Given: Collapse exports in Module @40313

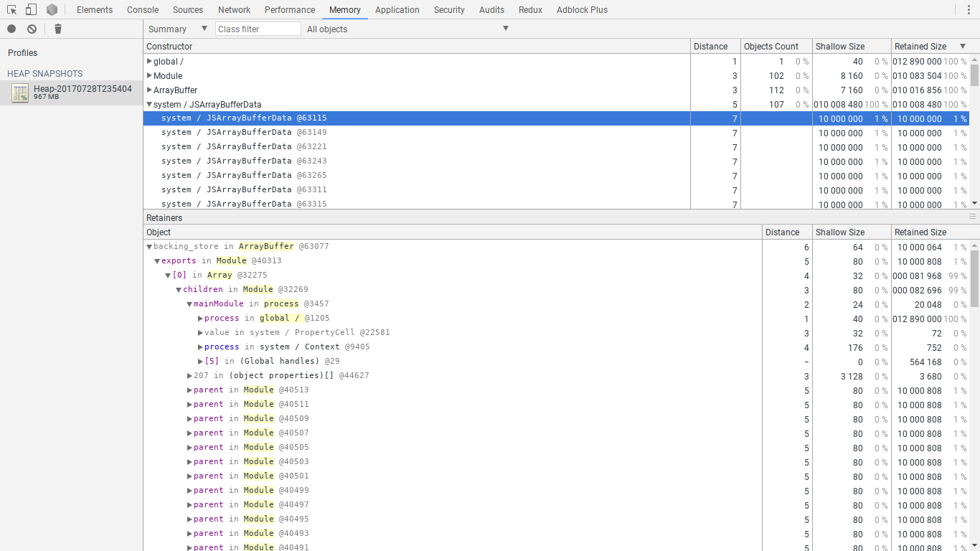Looking at the screenshot, I should coord(157,260).
